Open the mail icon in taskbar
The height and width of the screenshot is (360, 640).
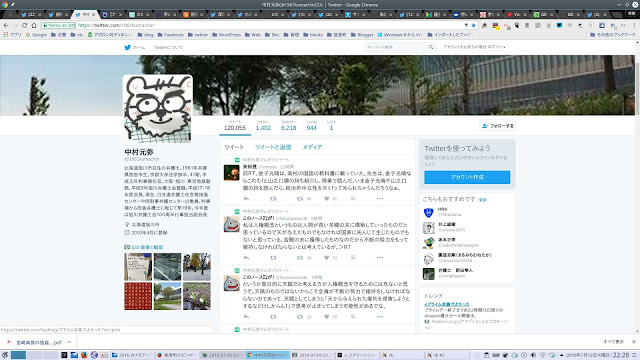pyautogui.click(x=74, y=355)
